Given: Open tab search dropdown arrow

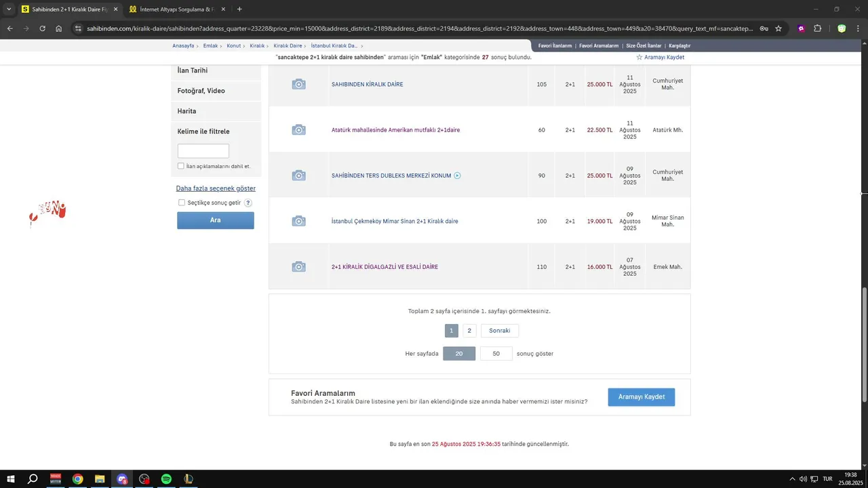Looking at the screenshot, I should (9, 9).
